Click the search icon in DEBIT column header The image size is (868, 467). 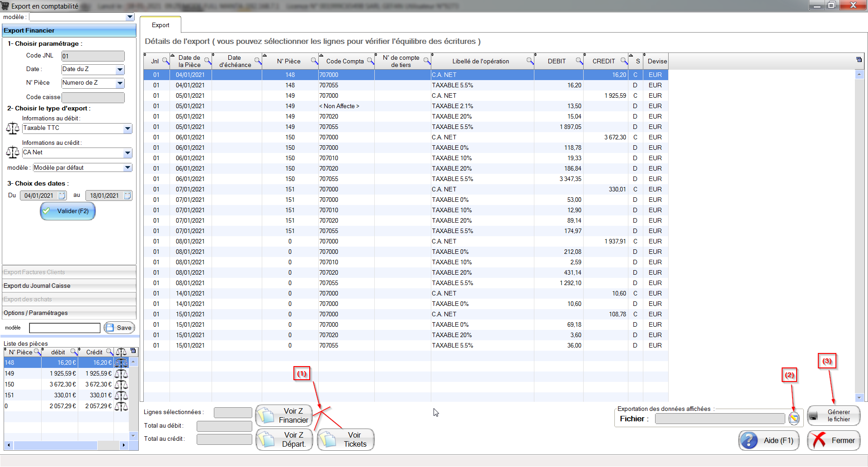pos(579,61)
